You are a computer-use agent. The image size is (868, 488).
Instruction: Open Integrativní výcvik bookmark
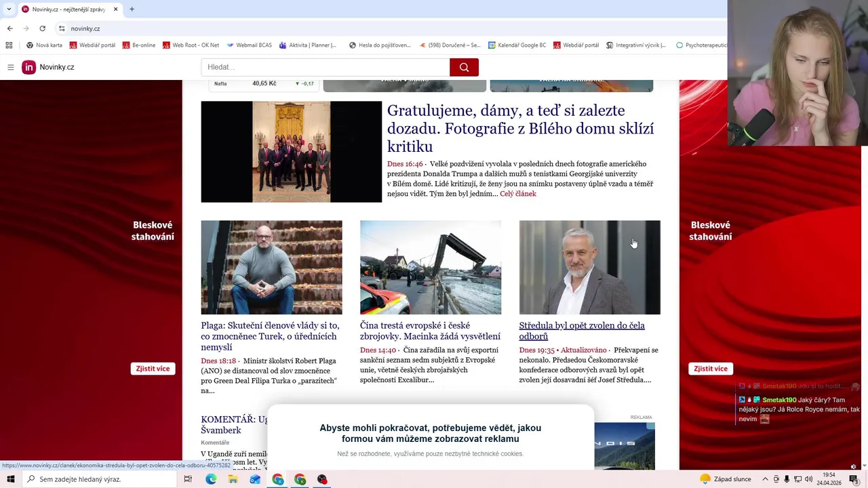(x=636, y=45)
